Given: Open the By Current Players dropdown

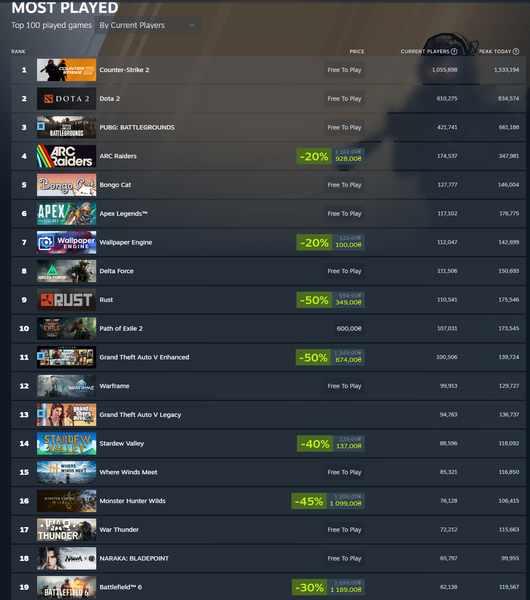Looking at the screenshot, I should tap(148, 25).
